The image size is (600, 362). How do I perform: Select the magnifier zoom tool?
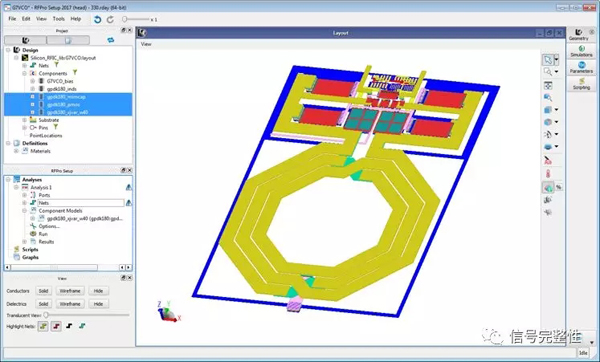pyautogui.click(x=548, y=72)
